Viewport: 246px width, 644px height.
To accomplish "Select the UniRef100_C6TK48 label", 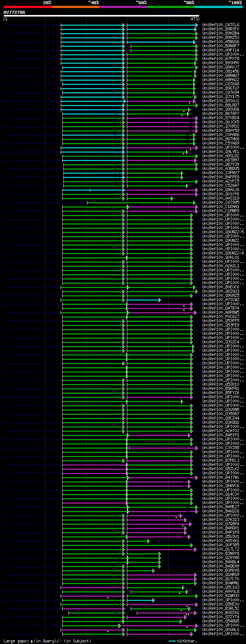I will tap(221, 84).
